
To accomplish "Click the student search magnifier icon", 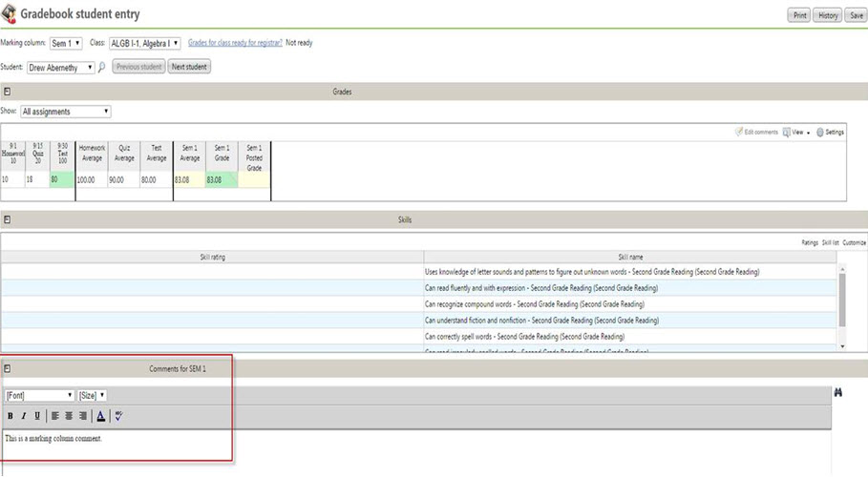I will [x=101, y=68].
